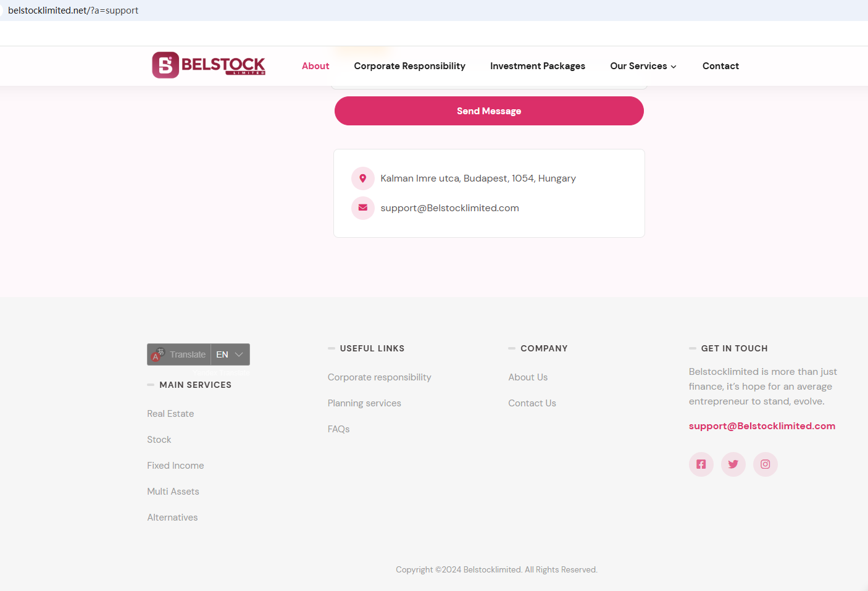Screen dimensions: 868x591
Task: Click the COMPANY heading
Action: coord(544,348)
